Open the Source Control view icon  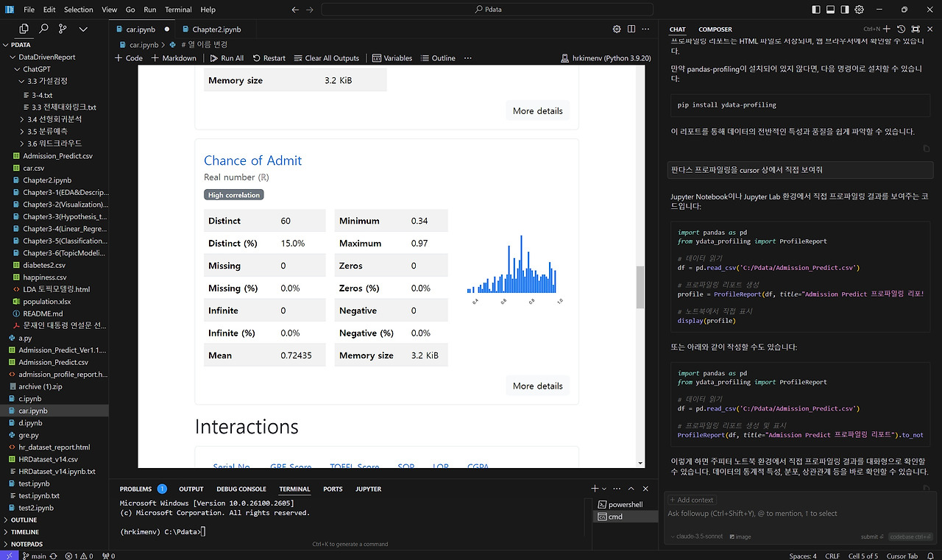[x=63, y=29]
